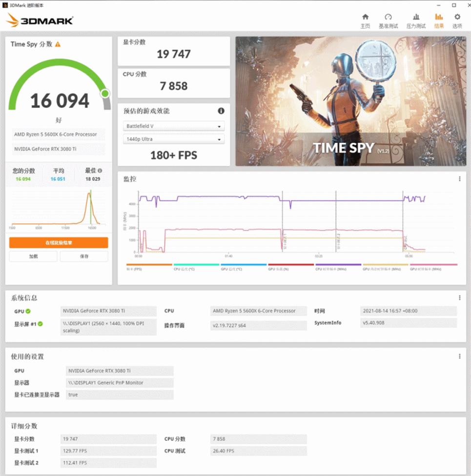Click the CPU score 7 858
Viewport: 471px width, 476px height.
coord(173,86)
